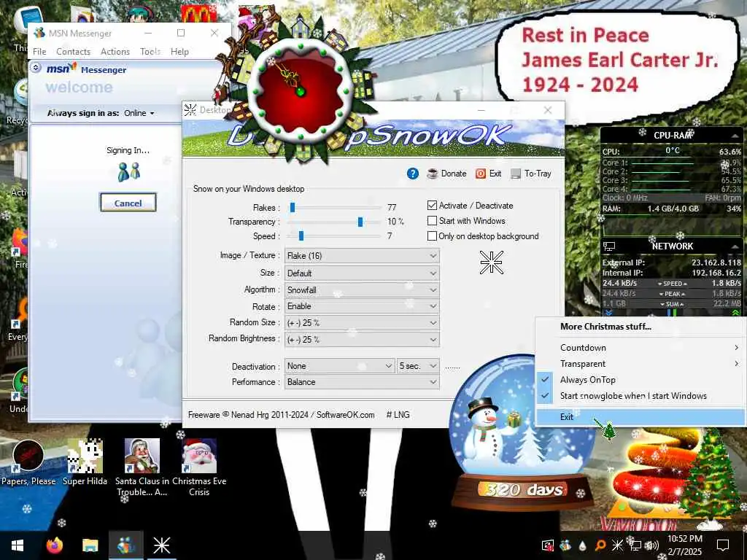Toggle Start snowglobe when I start Windows
747x560 pixels.
(640, 396)
